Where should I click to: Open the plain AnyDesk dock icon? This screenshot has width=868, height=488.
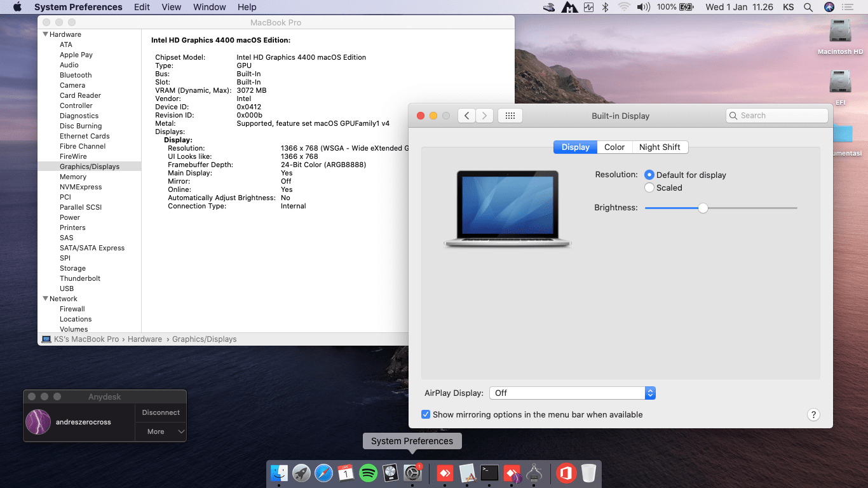(445, 473)
